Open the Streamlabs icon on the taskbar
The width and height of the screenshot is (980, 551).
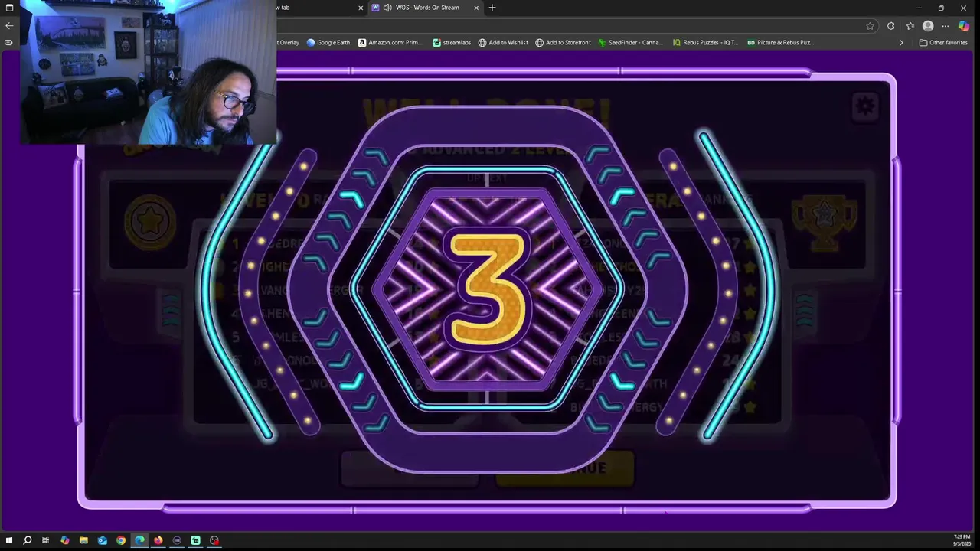[x=196, y=540]
